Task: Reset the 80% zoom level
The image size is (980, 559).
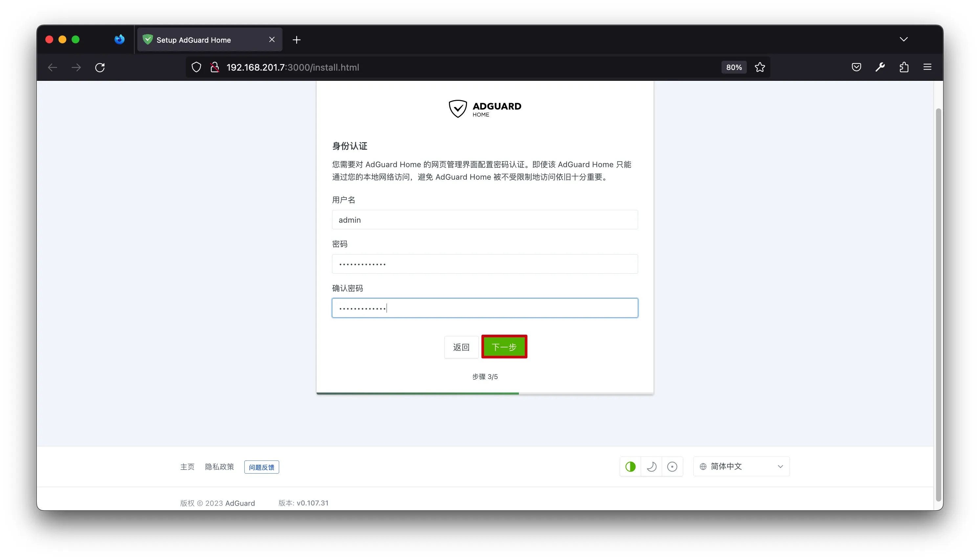Action: click(734, 67)
